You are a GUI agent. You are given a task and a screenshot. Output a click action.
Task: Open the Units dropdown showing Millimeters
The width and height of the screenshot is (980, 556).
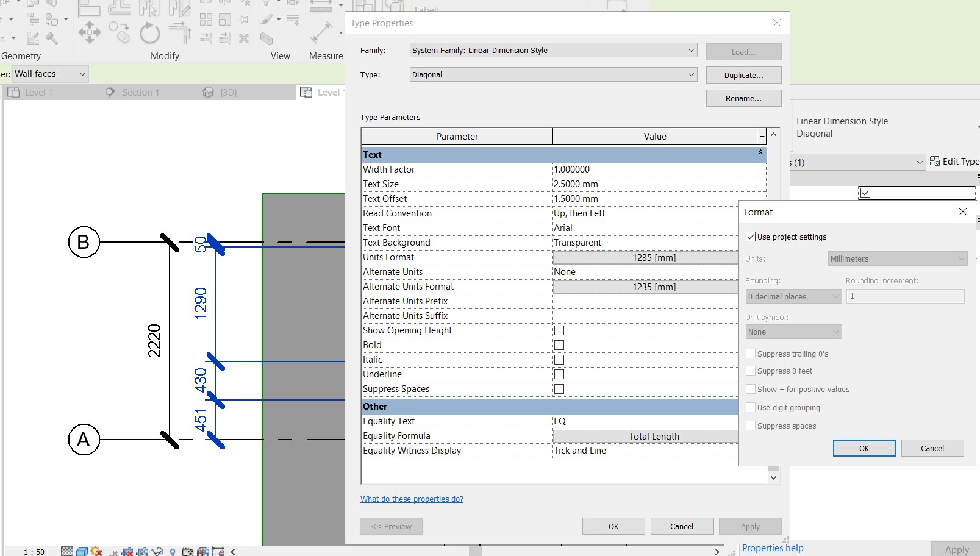click(x=898, y=258)
